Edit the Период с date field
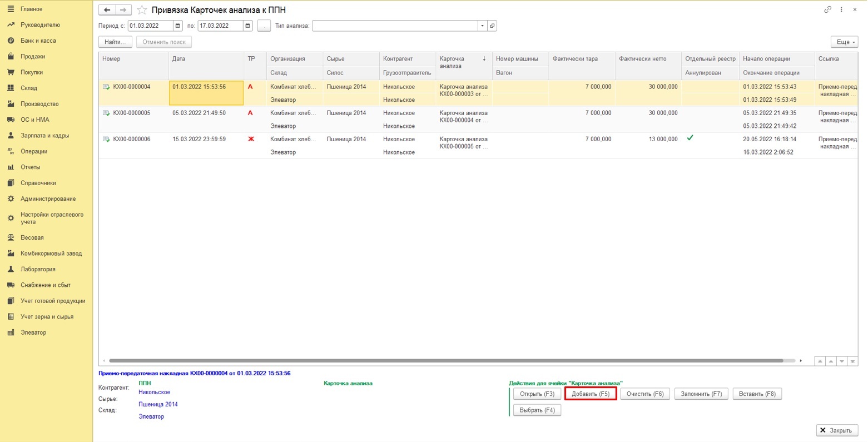868x442 pixels. (x=150, y=26)
